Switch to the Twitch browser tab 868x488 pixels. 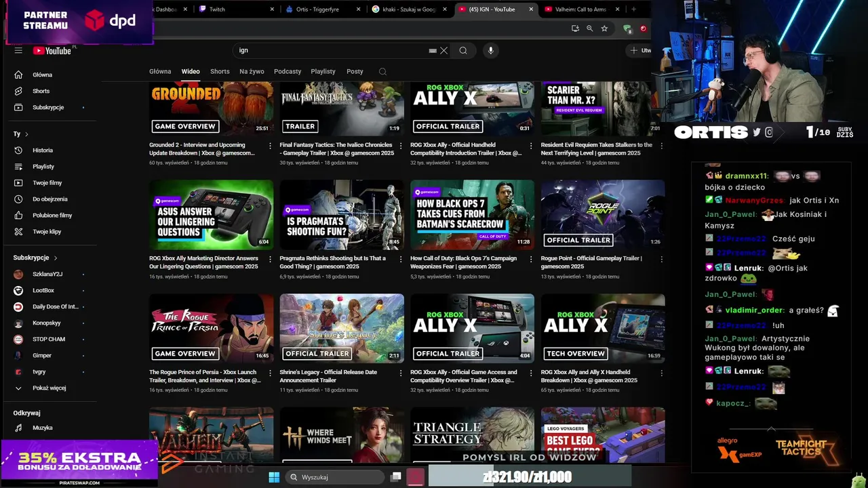tap(236, 9)
